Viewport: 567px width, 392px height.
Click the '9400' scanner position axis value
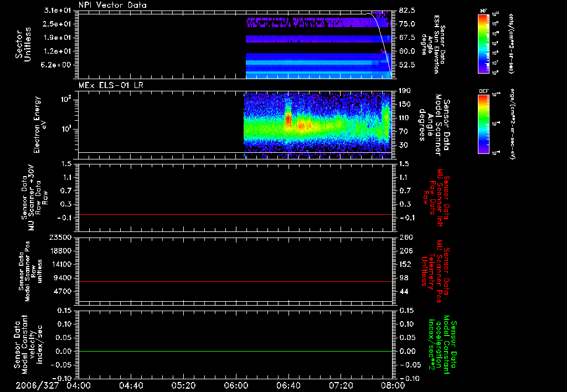point(62,278)
